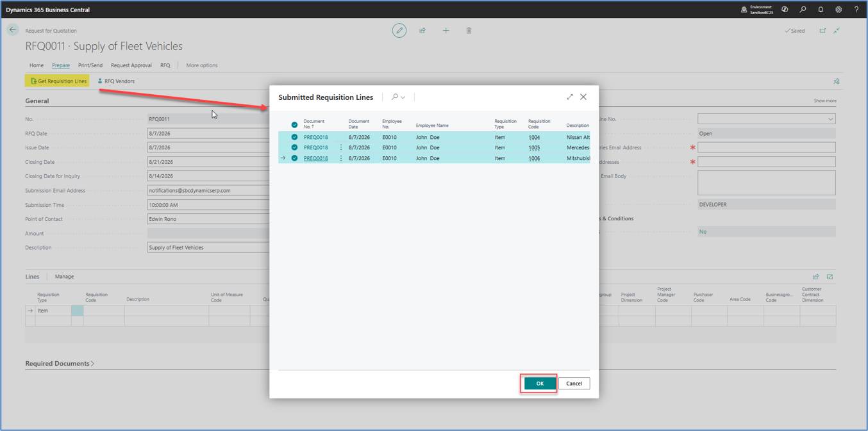This screenshot has height=431, width=868.
Task: Click the Item cell in the Lines grid
Action: pos(53,311)
